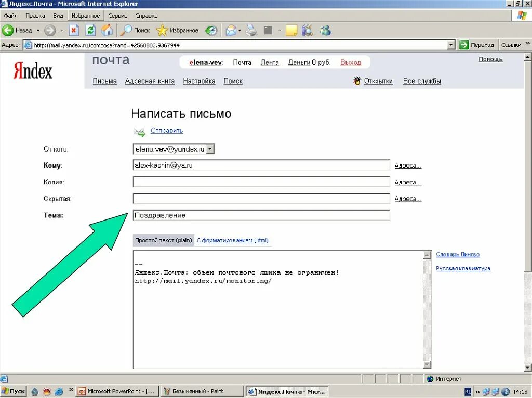Select the Простой текст (plain) tab

click(164, 240)
